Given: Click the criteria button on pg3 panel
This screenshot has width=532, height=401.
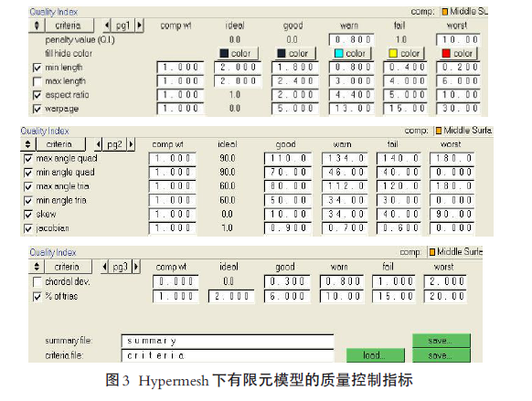Looking at the screenshot, I should pyautogui.click(x=68, y=267).
